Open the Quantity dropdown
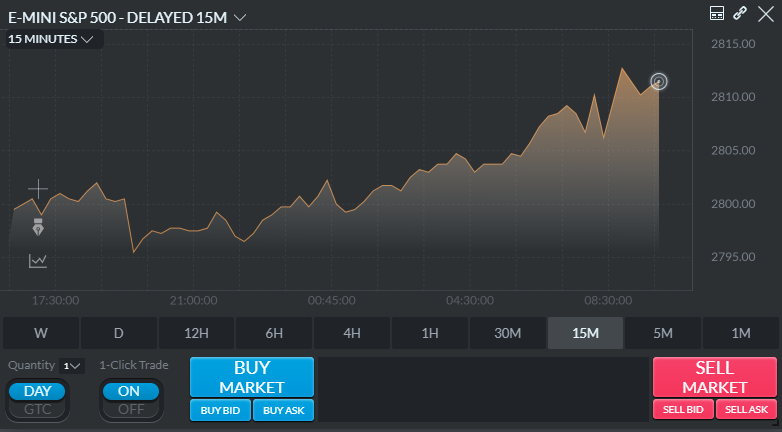782x432 pixels. pyautogui.click(x=72, y=366)
